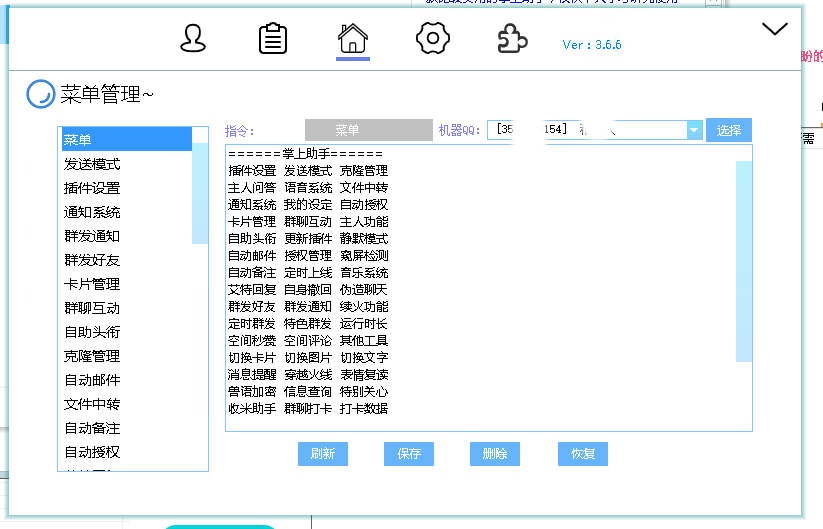Click 运行时长 in the menu text
Viewport: 823px width, 529px height.
364,324
